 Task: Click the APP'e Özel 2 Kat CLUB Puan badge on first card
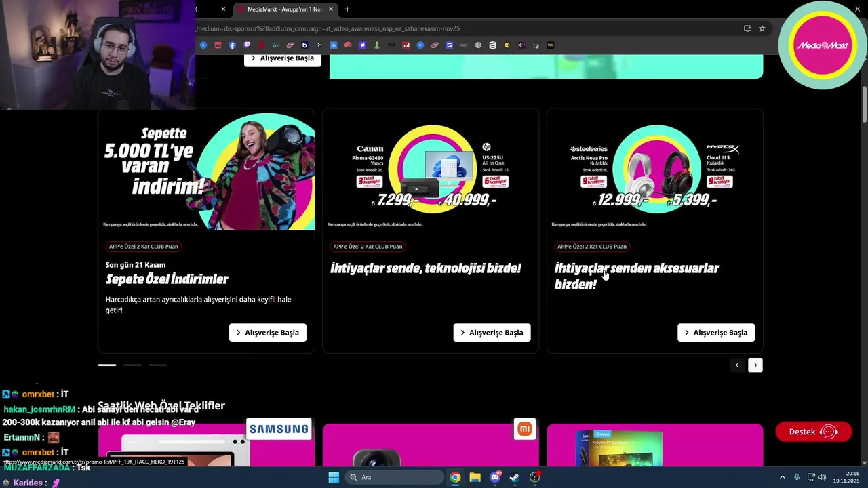click(x=144, y=247)
